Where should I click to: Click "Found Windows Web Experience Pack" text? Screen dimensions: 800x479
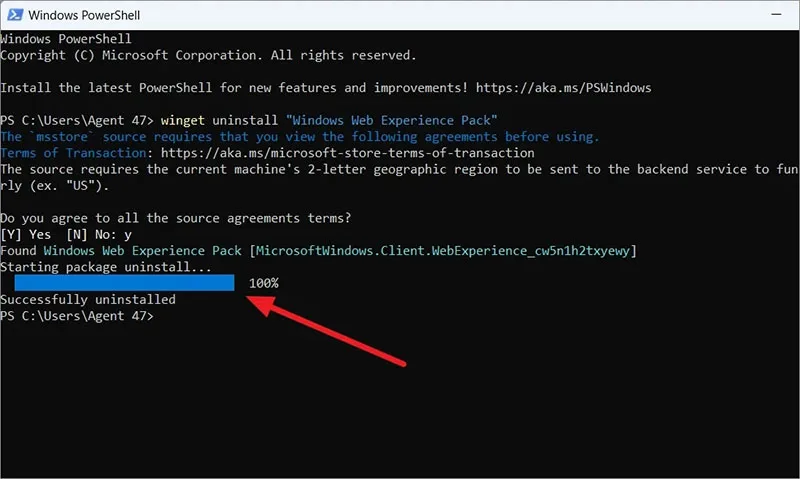[120, 251]
